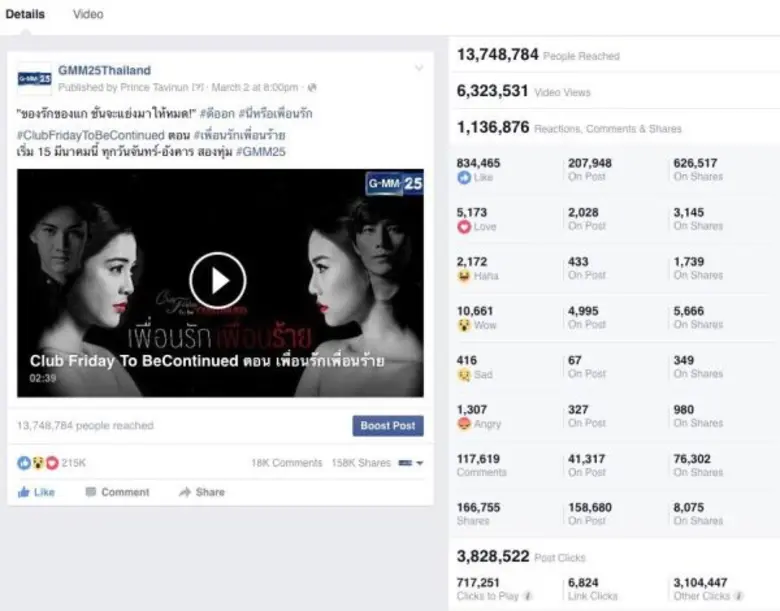
Task: Click the GMM25Thailand page avatar
Action: coord(35,78)
